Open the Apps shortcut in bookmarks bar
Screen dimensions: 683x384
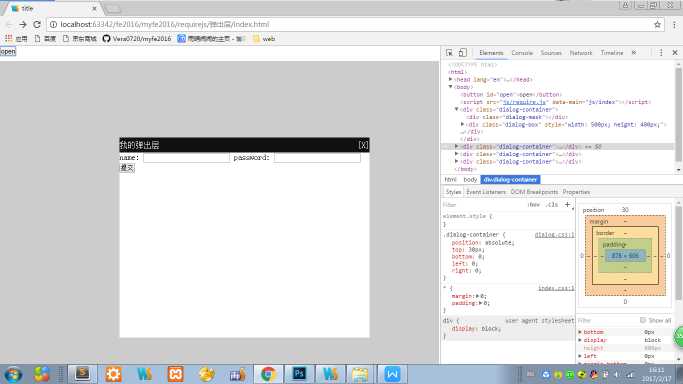point(16,39)
